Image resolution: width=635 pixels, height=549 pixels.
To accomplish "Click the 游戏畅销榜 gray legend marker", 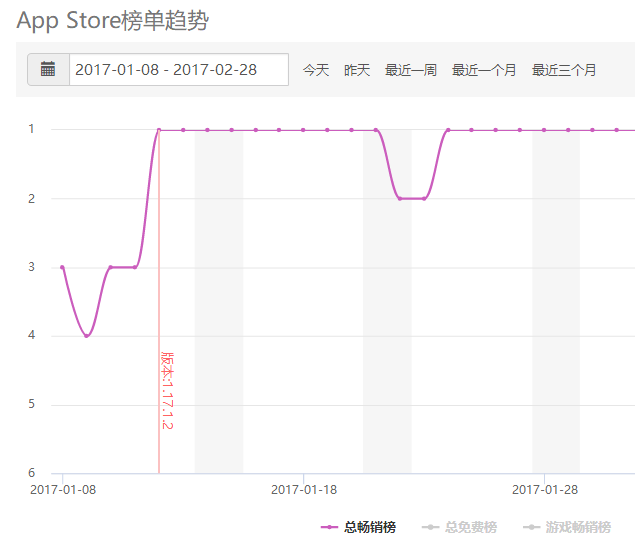I will (531, 527).
